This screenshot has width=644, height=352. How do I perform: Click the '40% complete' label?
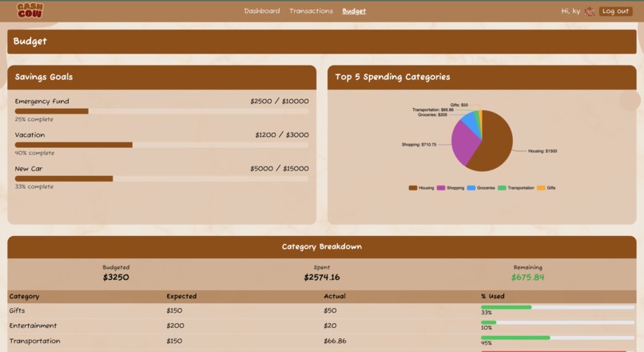click(x=34, y=153)
